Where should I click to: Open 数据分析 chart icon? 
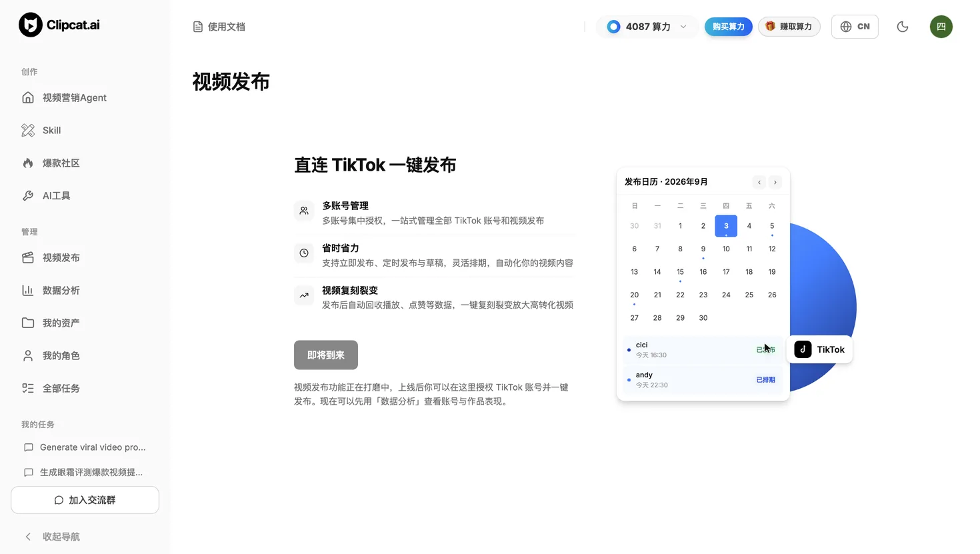pyautogui.click(x=28, y=290)
